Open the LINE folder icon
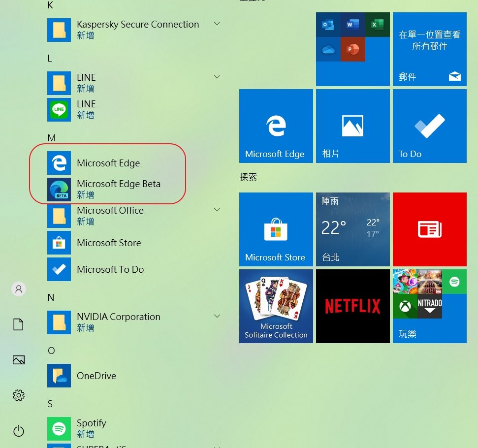 59,83
